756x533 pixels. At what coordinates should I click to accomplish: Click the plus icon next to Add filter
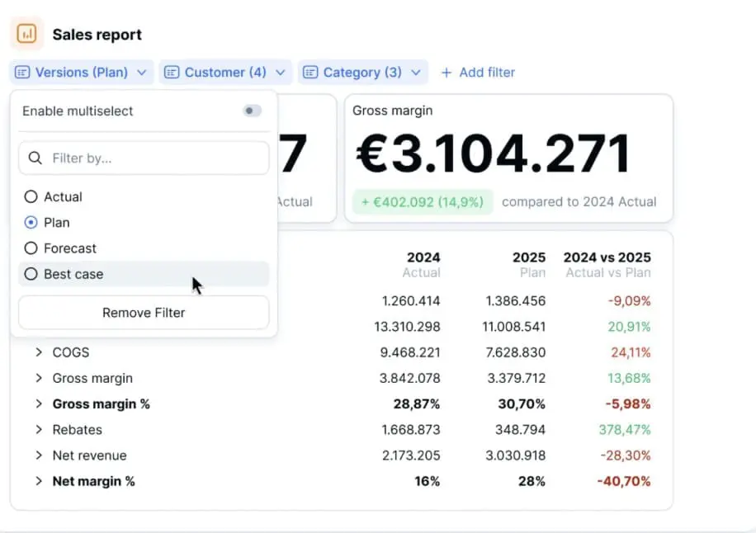[447, 73]
